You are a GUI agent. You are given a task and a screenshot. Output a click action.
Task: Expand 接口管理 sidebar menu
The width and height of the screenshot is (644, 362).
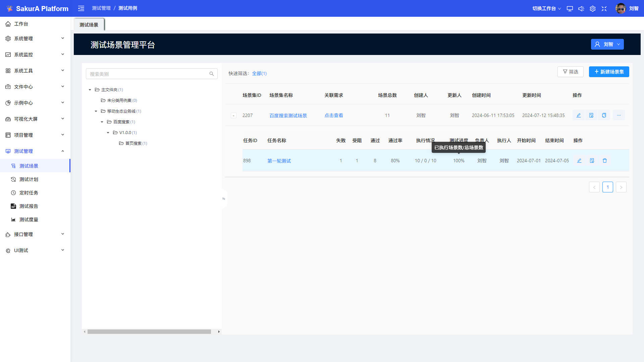[x=35, y=234]
